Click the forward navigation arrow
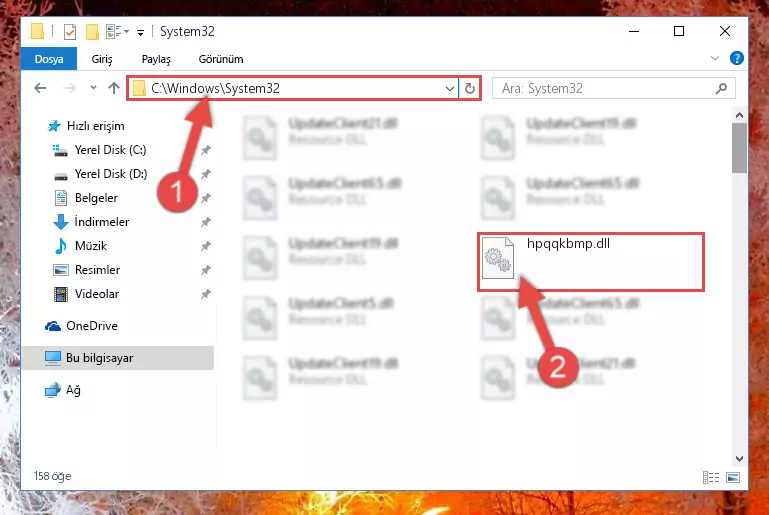The image size is (769, 515). tap(70, 88)
